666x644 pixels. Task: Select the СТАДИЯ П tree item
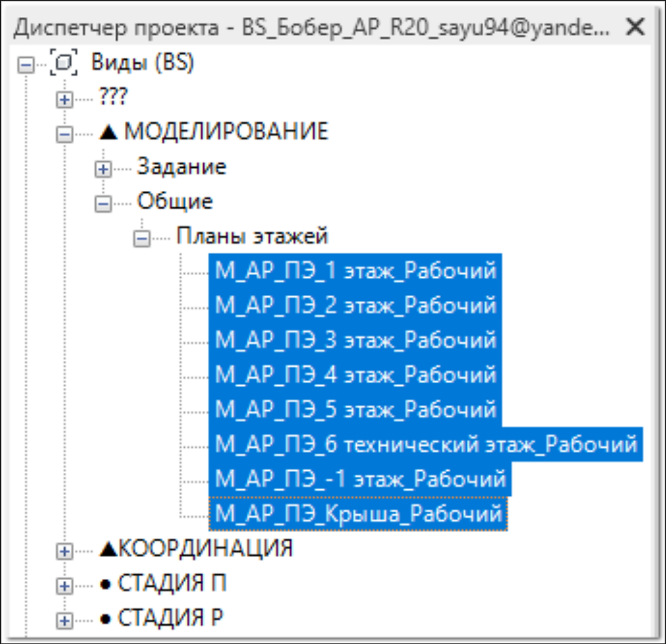tap(162, 584)
